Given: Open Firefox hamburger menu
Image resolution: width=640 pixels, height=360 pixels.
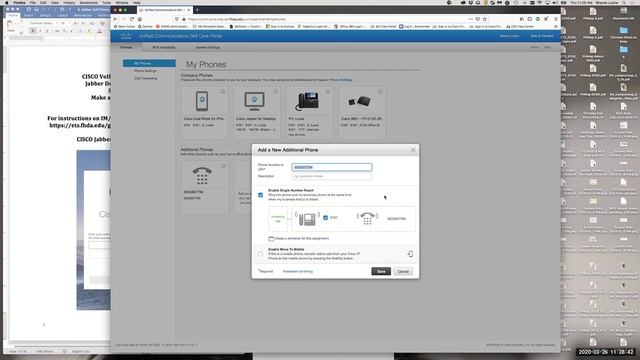Looking at the screenshot, I should (x=556, y=19).
